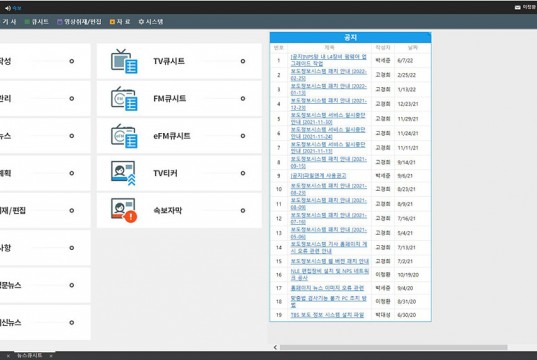Image resolution: width=537 pixels, height=360 pixels.
Task: Open the 기사 menu
Action: click(9, 22)
